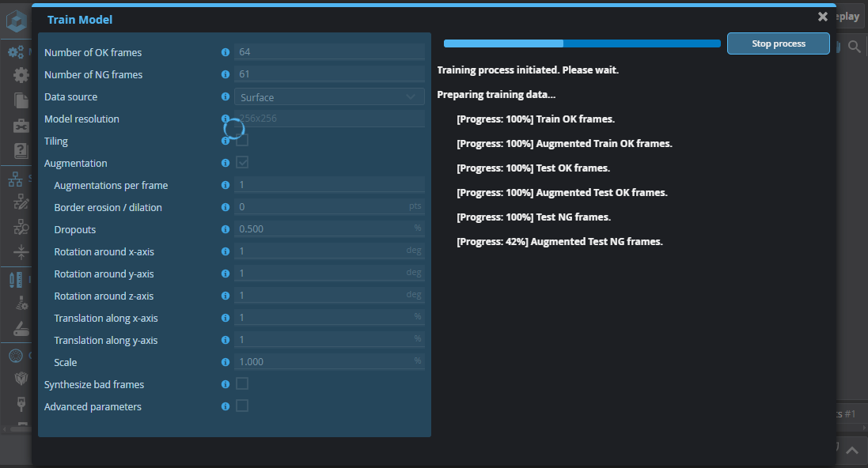868x468 pixels.
Task: Toggle the Augmentation checkbox
Action: tap(242, 163)
